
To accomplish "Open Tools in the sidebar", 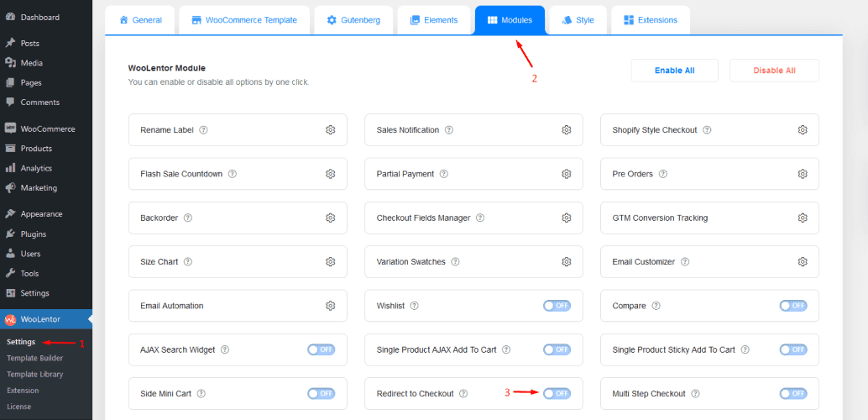I will click(x=46, y=273).
